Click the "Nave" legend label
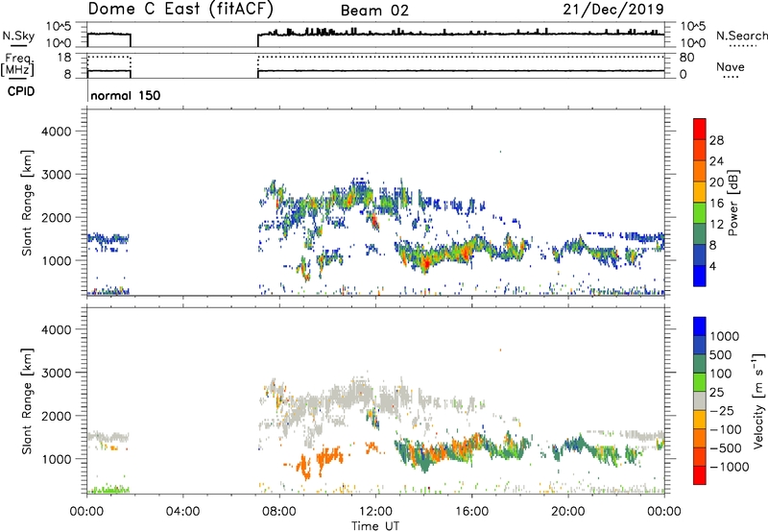Image resolution: width=768 pixels, height=532 pixels. tap(730, 67)
